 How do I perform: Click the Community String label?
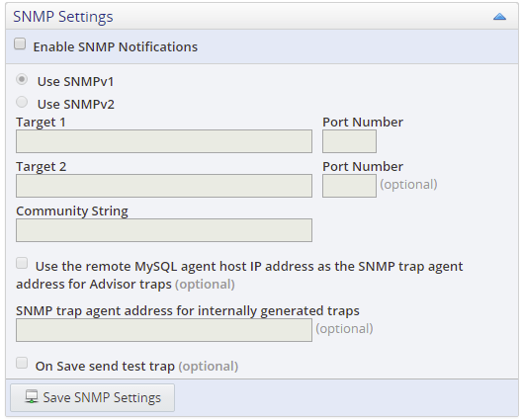(x=72, y=211)
